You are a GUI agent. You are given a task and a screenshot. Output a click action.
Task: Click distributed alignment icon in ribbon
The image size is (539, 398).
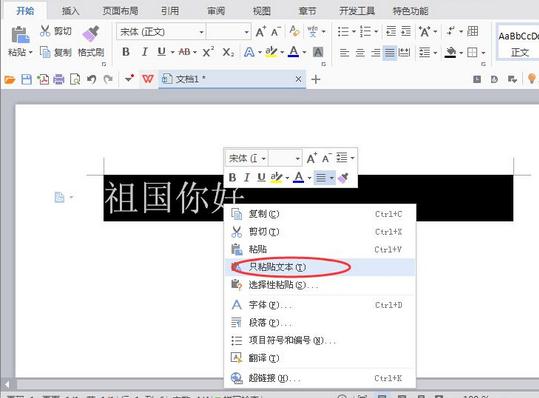pyautogui.click(x=404, y=53)
